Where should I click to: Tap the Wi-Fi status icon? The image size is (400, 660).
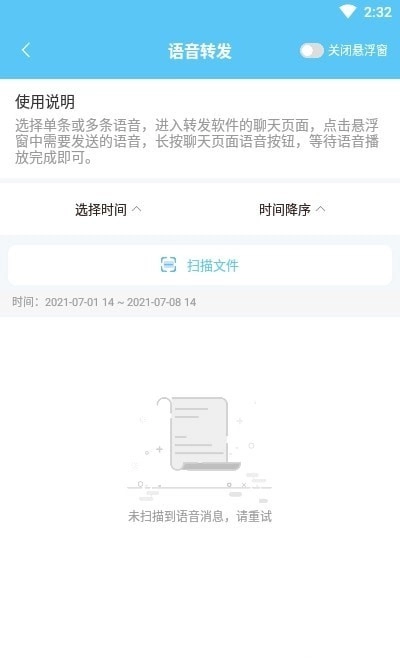pyautogui.click(x=348, y=12)
